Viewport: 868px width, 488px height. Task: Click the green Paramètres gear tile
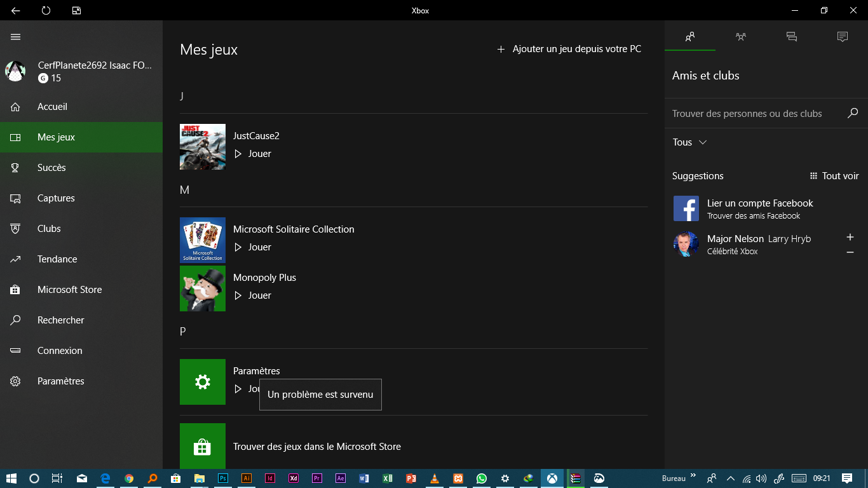pos(203,382)
